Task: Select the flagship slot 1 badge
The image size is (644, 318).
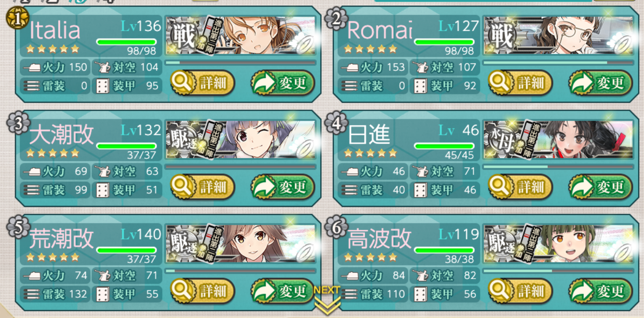Action: pyautogui.click(x=16, y=18)
